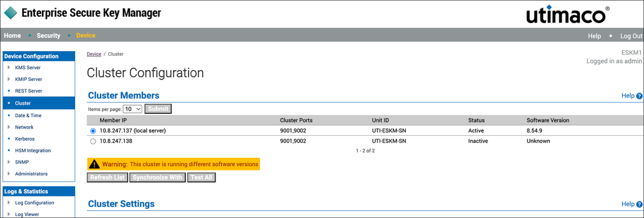Click Log Out in the top bar
This screenshot has width=644, height=218.
pyautogui.click(x=631, y=36)
